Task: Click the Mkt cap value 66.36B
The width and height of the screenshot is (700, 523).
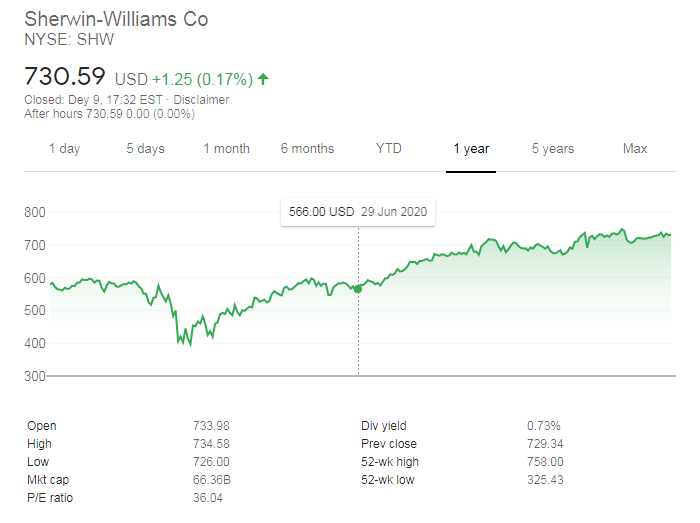Action: pyautogui.click(x=210, y=480)
